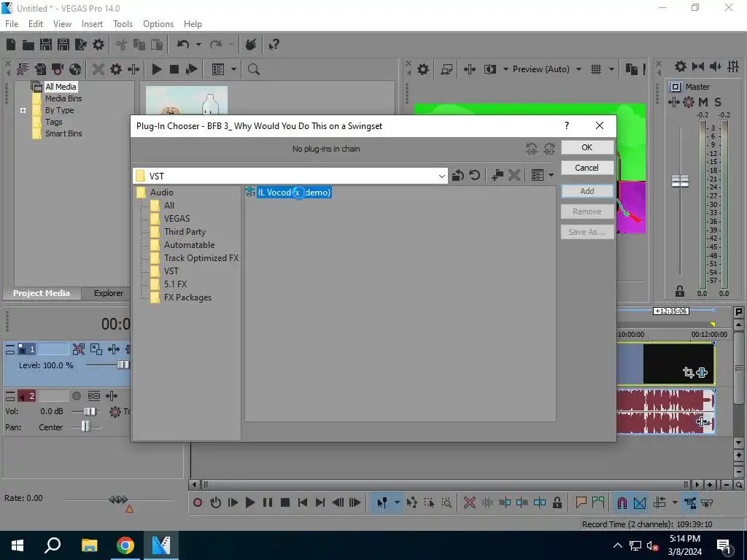Open the Event Pan/Crop icon on video clip

point(688,373)
